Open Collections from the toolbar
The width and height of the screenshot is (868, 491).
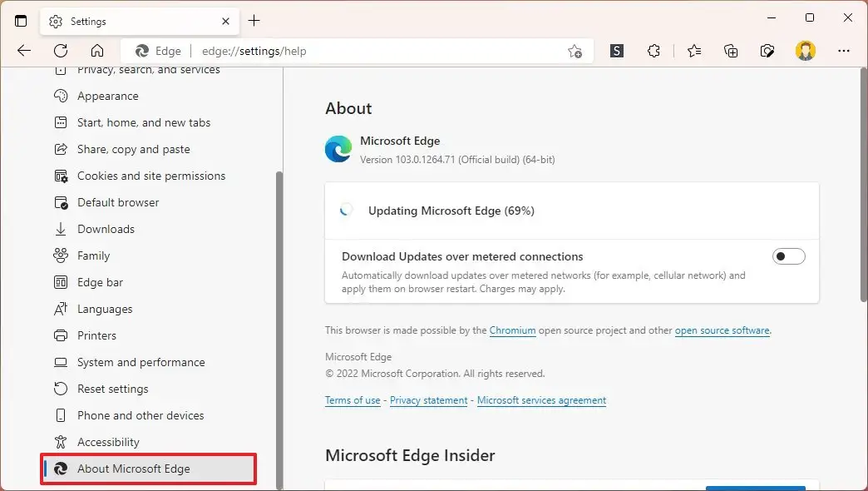(730, 51)
